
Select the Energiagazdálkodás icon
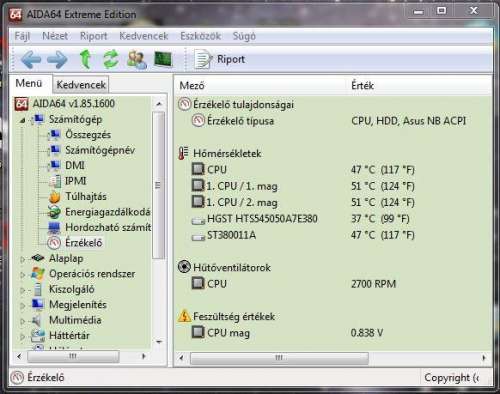coord(54,212)
